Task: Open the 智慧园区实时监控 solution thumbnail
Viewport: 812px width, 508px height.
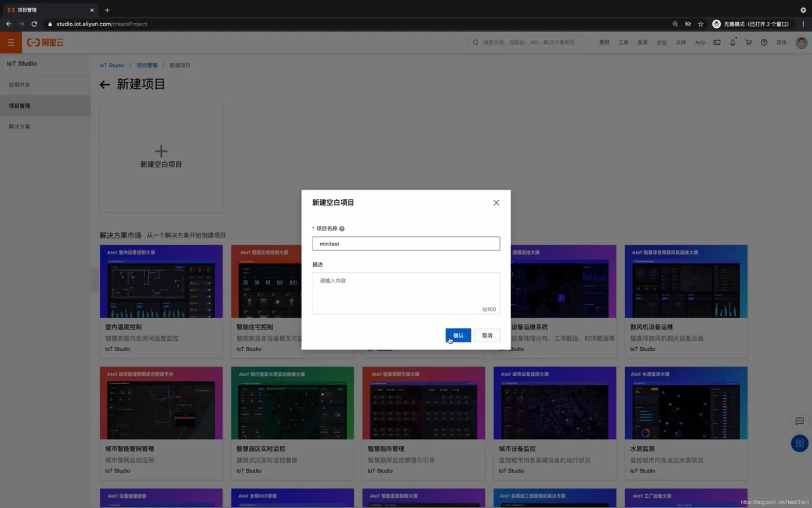Action: pyautogui.click(x=292, y=403)
